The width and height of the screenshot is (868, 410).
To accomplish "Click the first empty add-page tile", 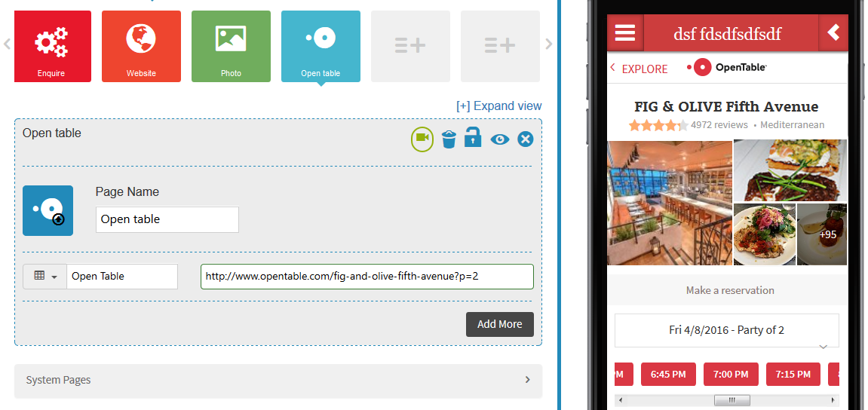I will click(x=410, y=47).
